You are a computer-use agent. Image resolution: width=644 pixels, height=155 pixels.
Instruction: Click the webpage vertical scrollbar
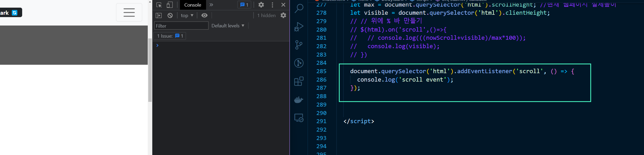pos(150,70)
